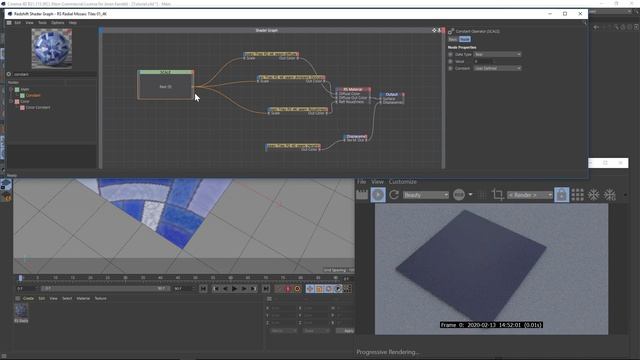Open Texture menu in material manager

(x=100, y=298)
